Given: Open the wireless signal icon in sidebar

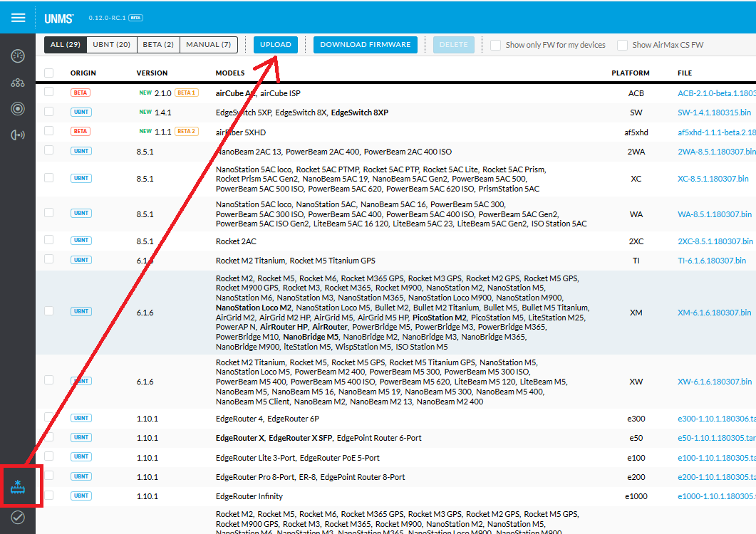Looking at the screenshot, I should [18, 135].
